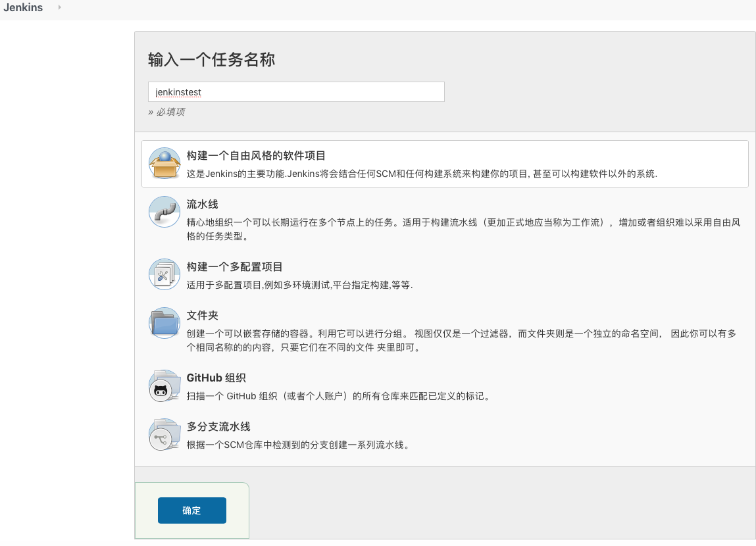The width and height of the screenshot is (756, 546).
Task: Click the 必填项 required hint text
Action: pos(166,112)
